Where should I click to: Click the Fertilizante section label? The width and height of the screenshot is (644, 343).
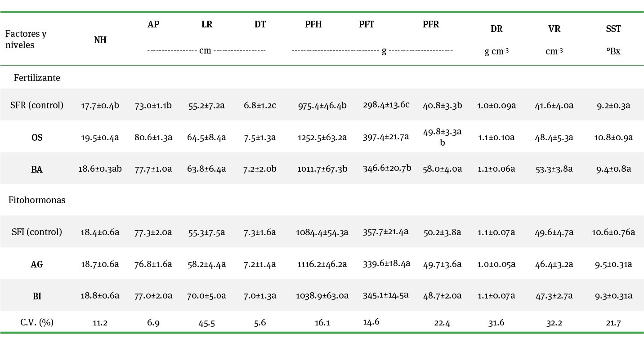click(x=37, y=78)
